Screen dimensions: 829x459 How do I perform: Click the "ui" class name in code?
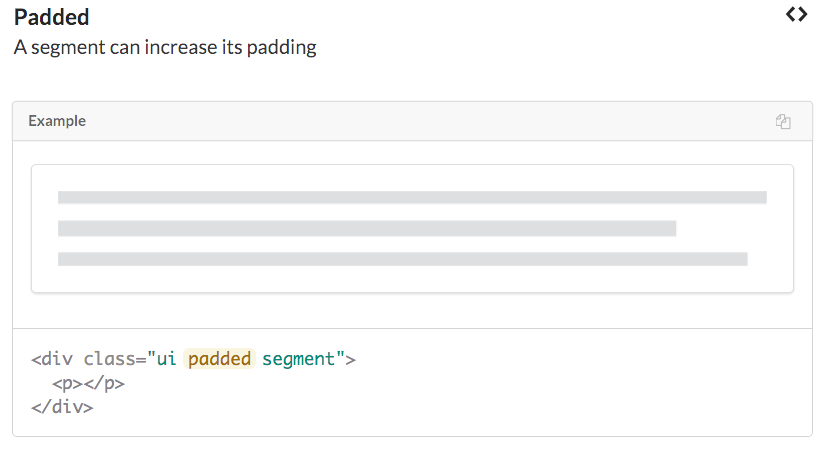(x=168, y=358)
